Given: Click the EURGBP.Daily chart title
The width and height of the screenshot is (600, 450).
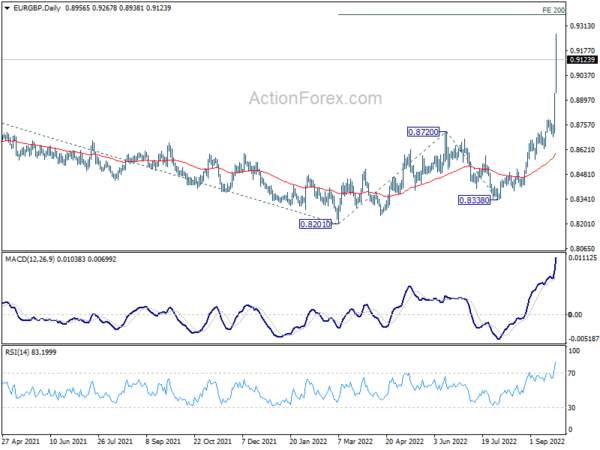Looking at the screenshot, I should click(x=37, y=8).
